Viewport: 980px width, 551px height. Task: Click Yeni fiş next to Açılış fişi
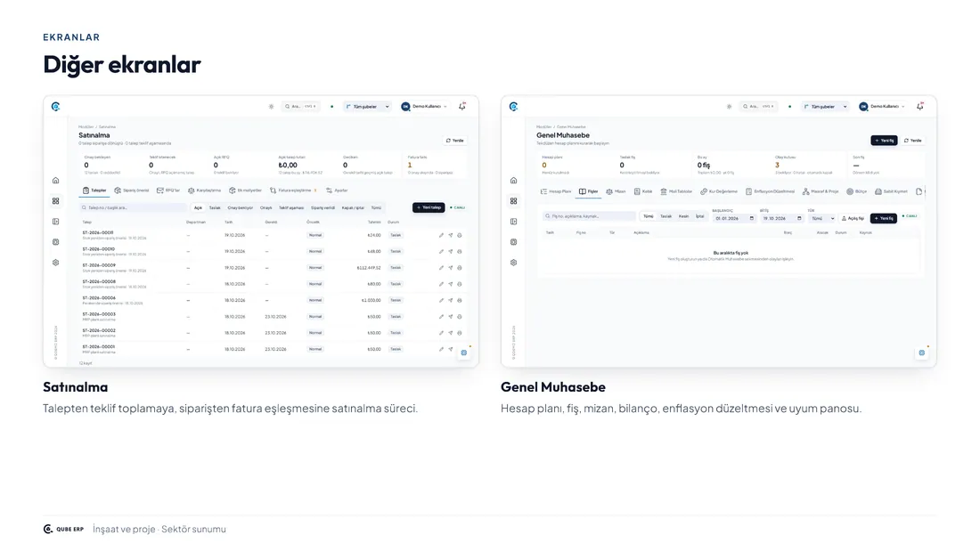click(x=884, y=219)
